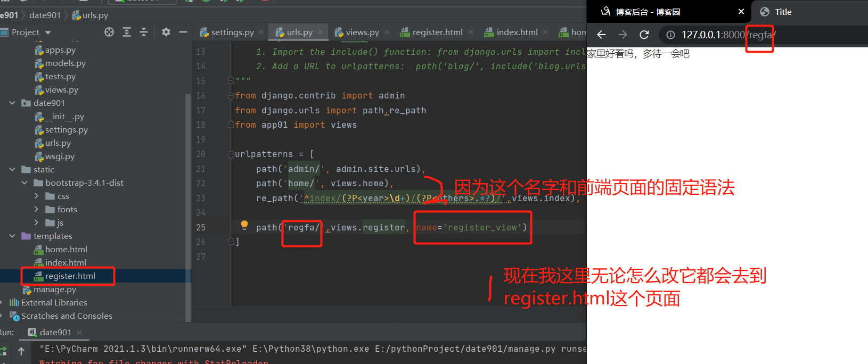This screenshot has width=868, height=364.
Task: Click the browser forward arrow
Action: tap(623, 35)
